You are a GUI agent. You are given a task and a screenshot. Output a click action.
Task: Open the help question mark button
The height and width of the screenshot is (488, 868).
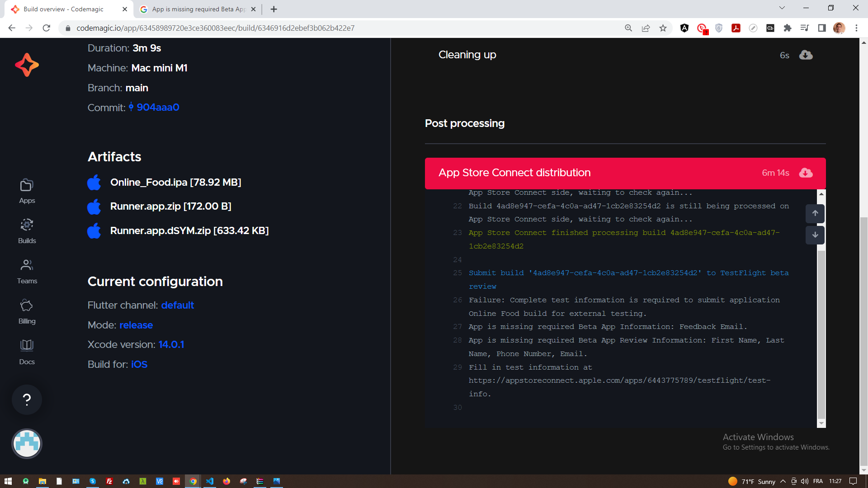pos(27,399)
